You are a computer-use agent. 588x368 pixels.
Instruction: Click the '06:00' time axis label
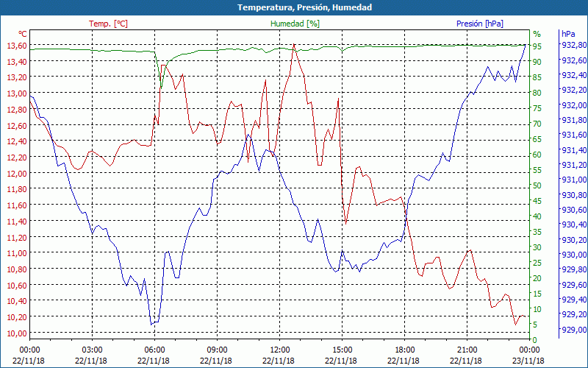tap(154, 350)
